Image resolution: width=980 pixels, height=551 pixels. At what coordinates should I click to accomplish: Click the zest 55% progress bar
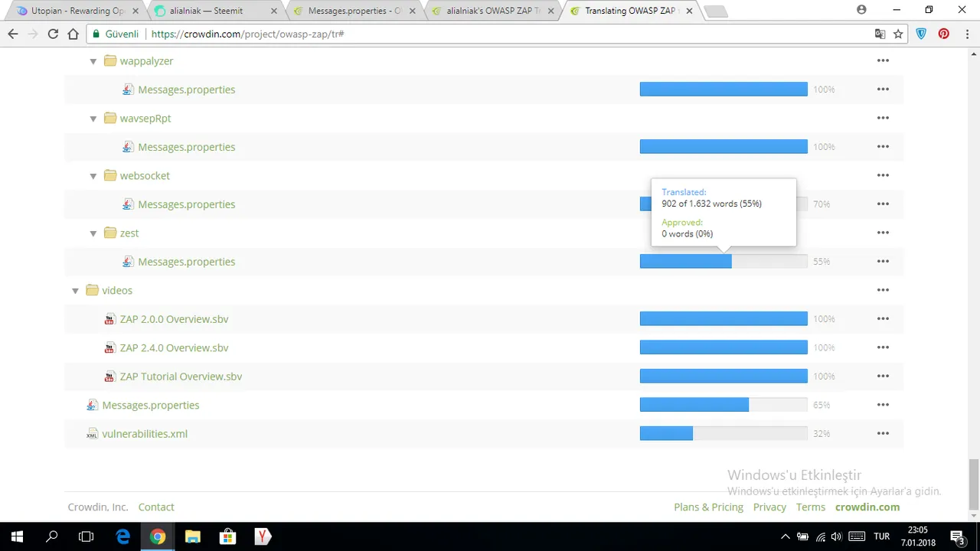pos(724,262)
